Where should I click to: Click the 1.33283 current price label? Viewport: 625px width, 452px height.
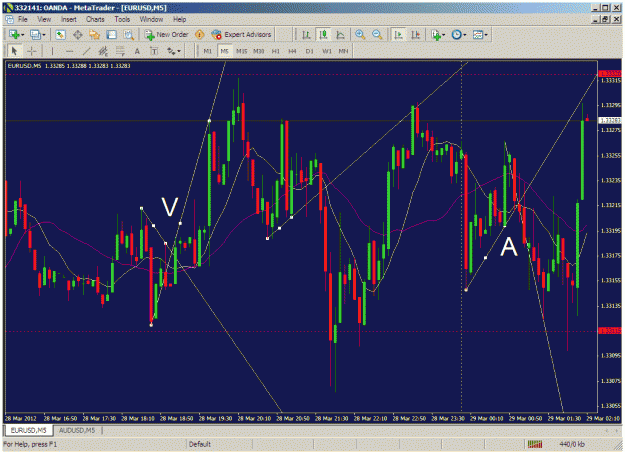coord(610,120)
